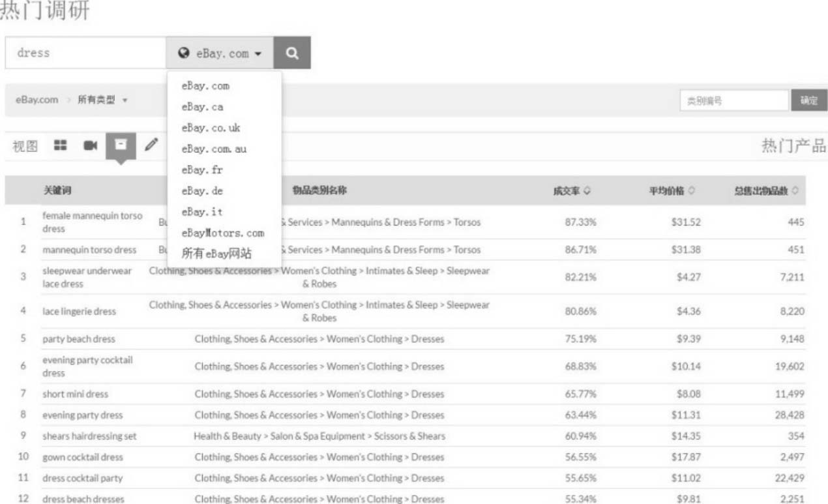Viewport: 828px width, 504px height.
Task: Click the 60.94% conversion rate cell
Action: [580, 436]
